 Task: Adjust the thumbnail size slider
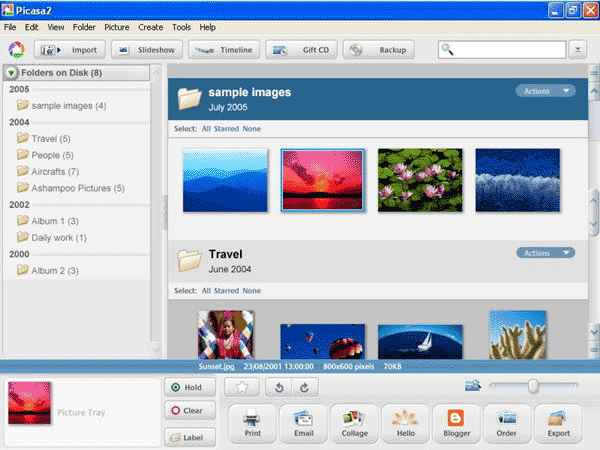pos(533,386)
